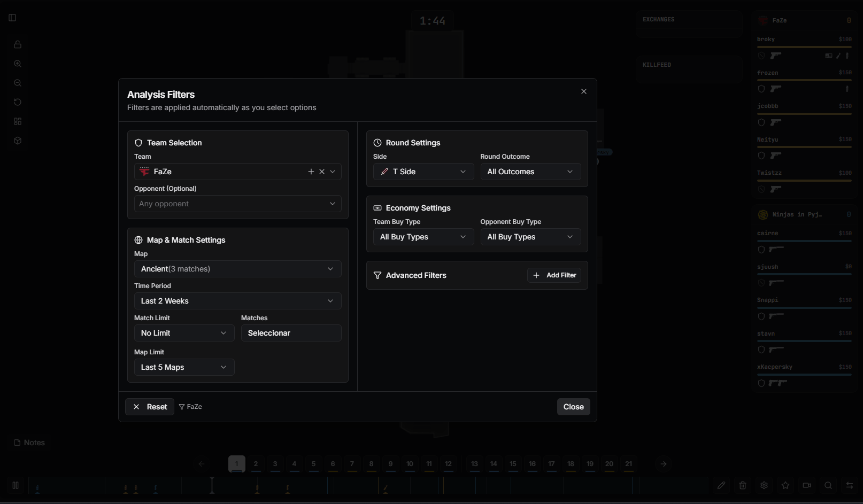Select round 12 tab
863x504 pixels.
449,464
